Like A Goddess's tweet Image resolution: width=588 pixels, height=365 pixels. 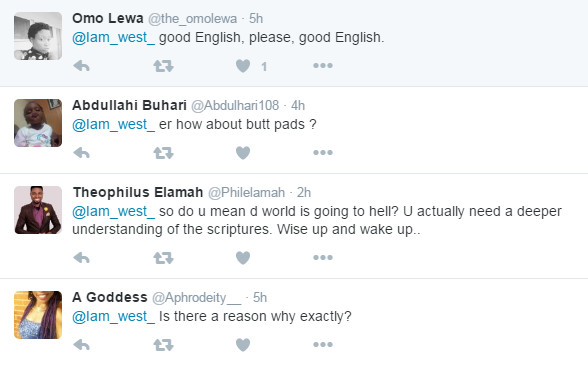[x=243, y=345]
